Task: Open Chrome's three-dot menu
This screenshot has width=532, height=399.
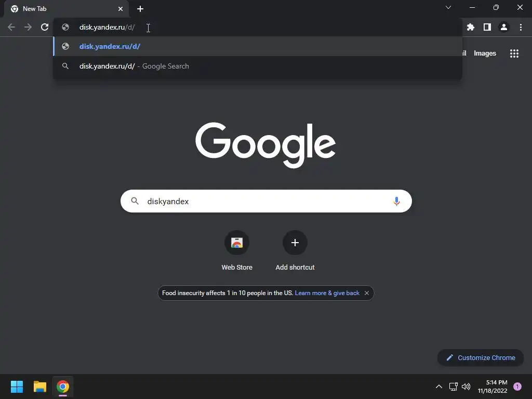Action: [521, 27]
